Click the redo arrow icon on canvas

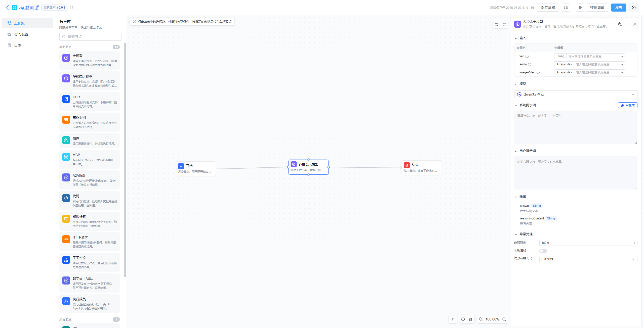pos(504,24)
